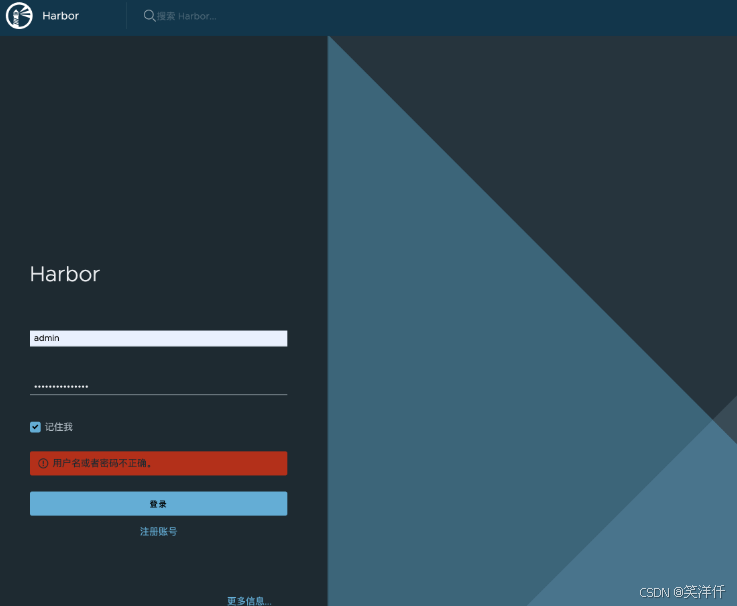Click the masked password input field
This screenshot has width=737, height=606.
[x=158, y=386]
